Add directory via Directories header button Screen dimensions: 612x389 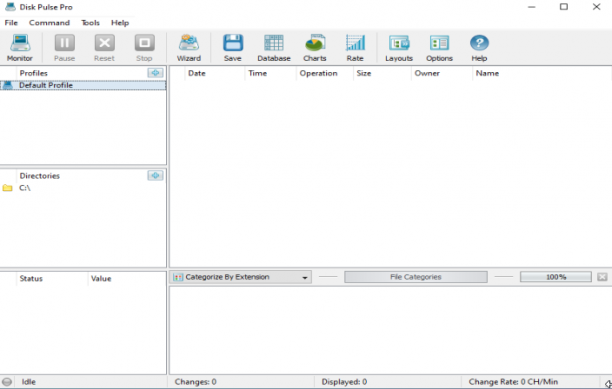[155, 176]
